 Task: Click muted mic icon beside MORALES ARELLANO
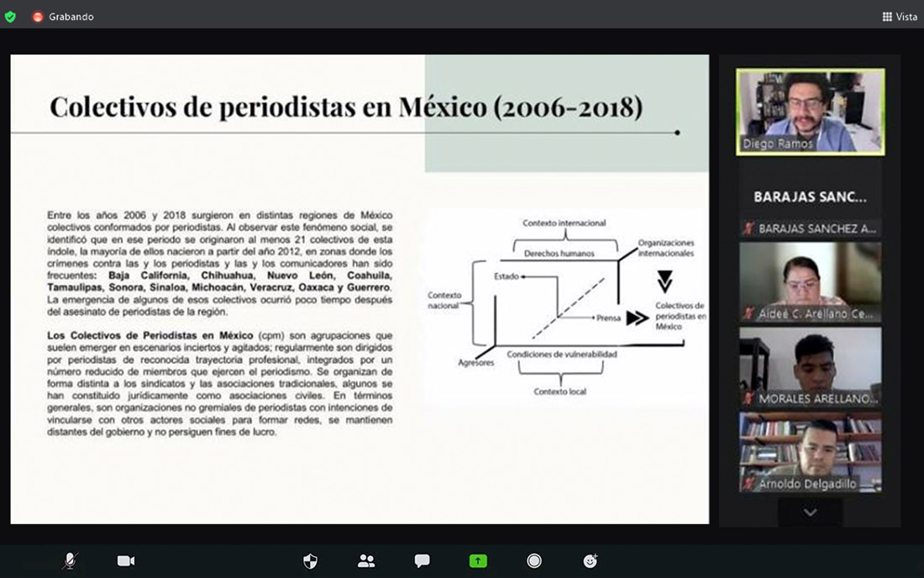click(748, 399)
